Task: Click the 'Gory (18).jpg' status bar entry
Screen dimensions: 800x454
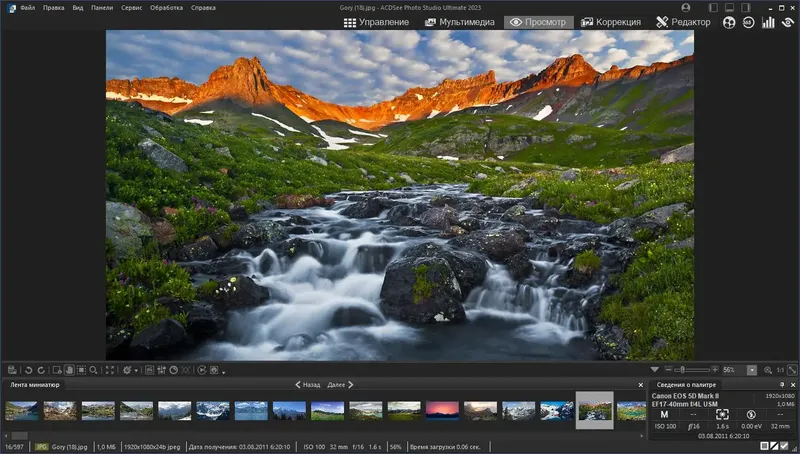Action: click(x=69, y=447)
